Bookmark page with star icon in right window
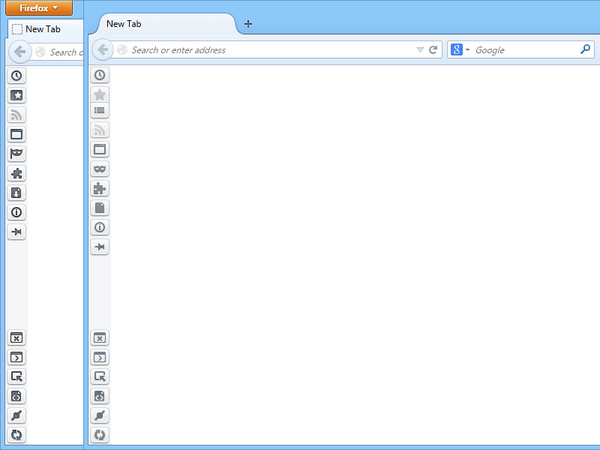 coord(100,94)
